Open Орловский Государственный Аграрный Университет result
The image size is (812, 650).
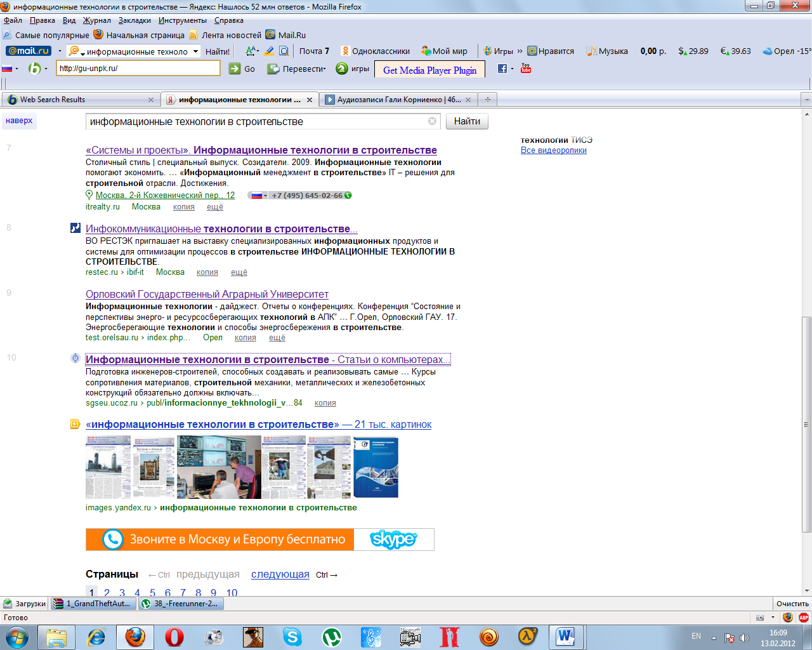pyautogui.click(x=207, y=295)
